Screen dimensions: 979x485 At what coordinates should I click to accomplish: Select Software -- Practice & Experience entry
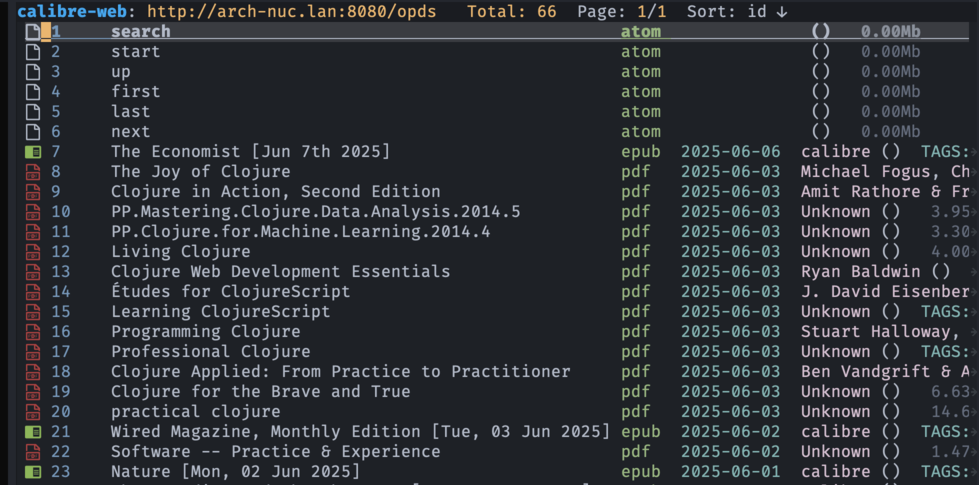[275, 452]
